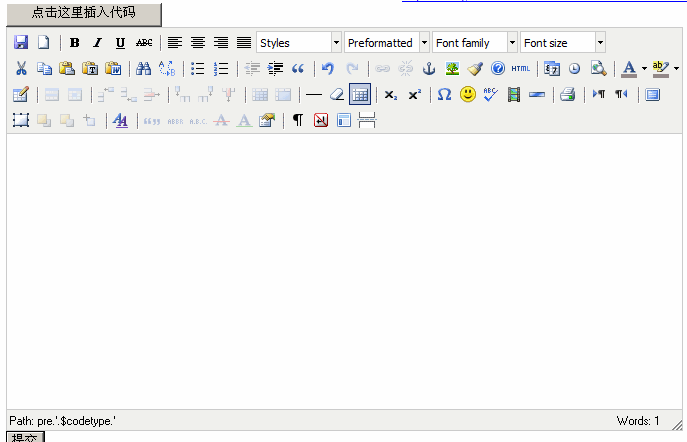Apply superscript formatting
The image size is (687, 442).
pyautogui.click(x=414, y=94)
